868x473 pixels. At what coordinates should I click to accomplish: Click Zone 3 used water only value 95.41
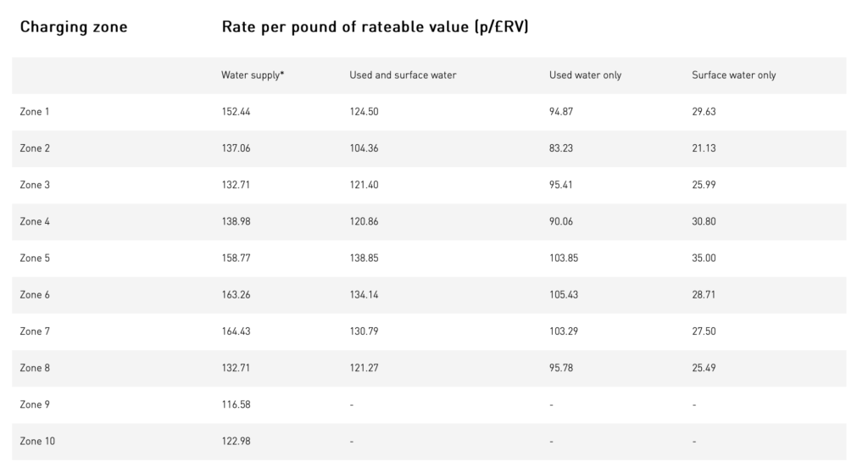click(561, 185)
